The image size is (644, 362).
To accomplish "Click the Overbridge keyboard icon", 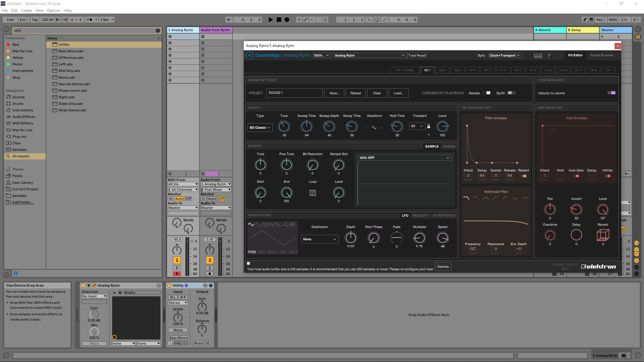I will point(538,56).
